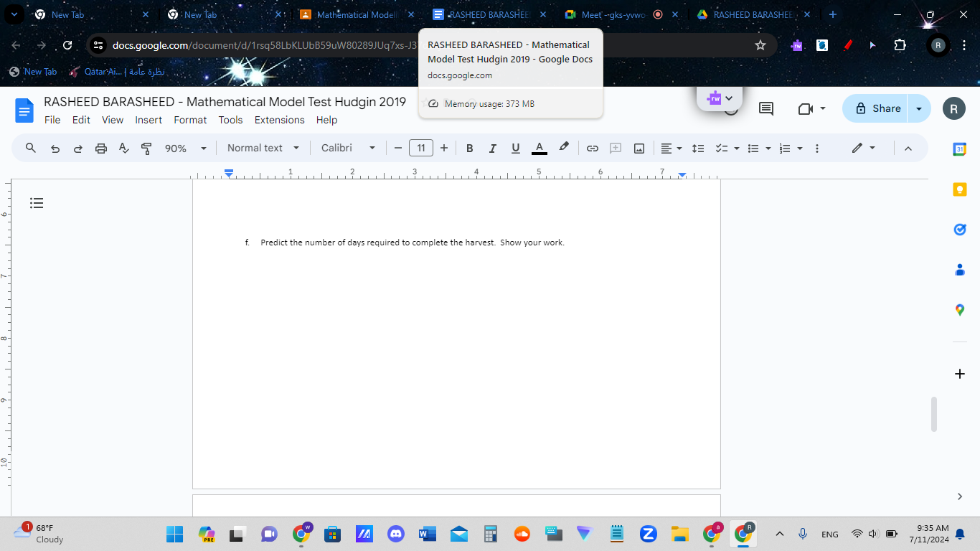Viewport: 980px width, 551px height.
Task: Toggle underline formatting
Action: click(516, 149)
